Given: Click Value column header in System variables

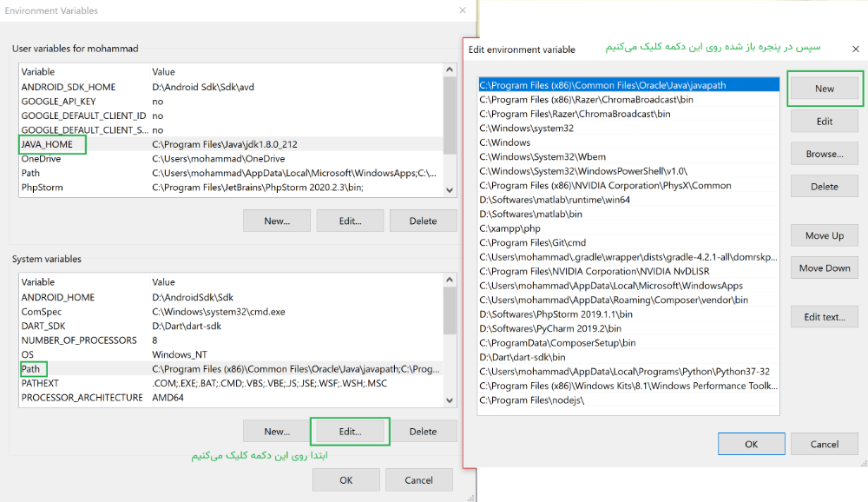Looking at the screenshot, I should [x=297, y=282].
